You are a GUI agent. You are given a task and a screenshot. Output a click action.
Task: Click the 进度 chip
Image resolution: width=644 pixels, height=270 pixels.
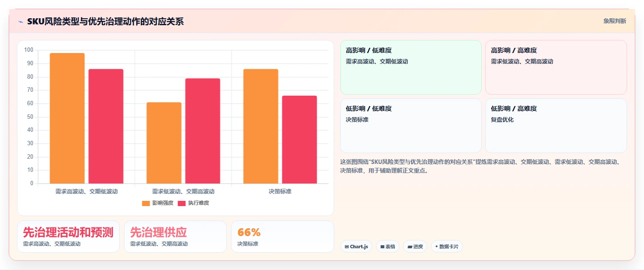click(x=415, y=247)
